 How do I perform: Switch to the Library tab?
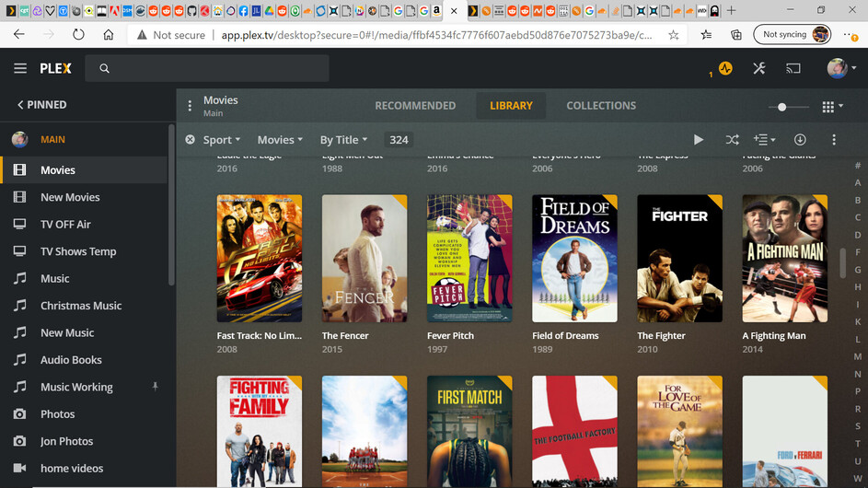coord(511,105)
